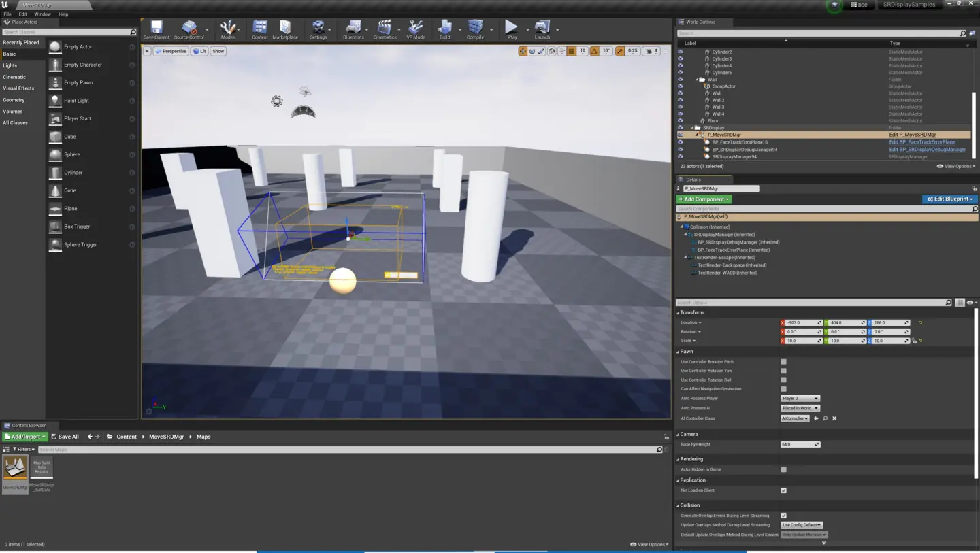Open the Marketplace from toolbar

pyautogui.click(x=285, y=29)
